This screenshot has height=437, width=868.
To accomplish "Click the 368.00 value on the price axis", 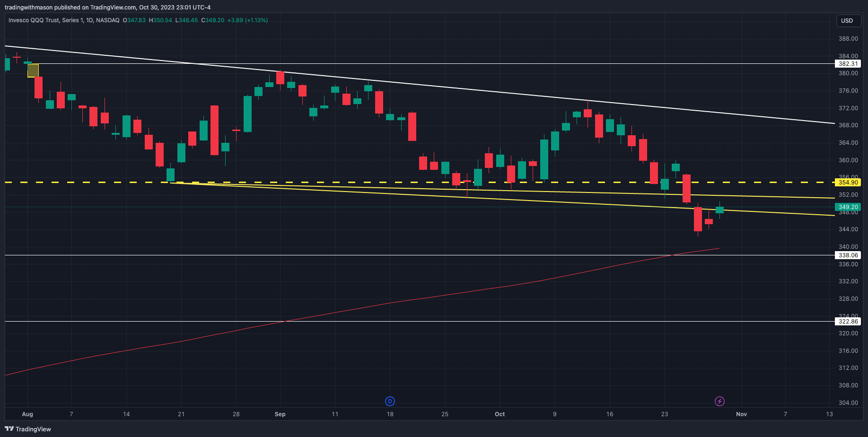I will click(848, 125).
